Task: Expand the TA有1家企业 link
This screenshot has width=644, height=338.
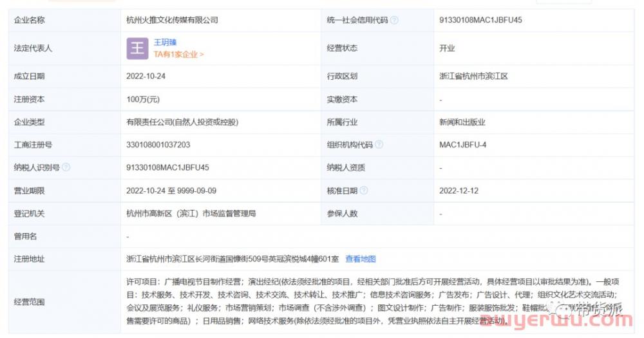Action: 178,55
